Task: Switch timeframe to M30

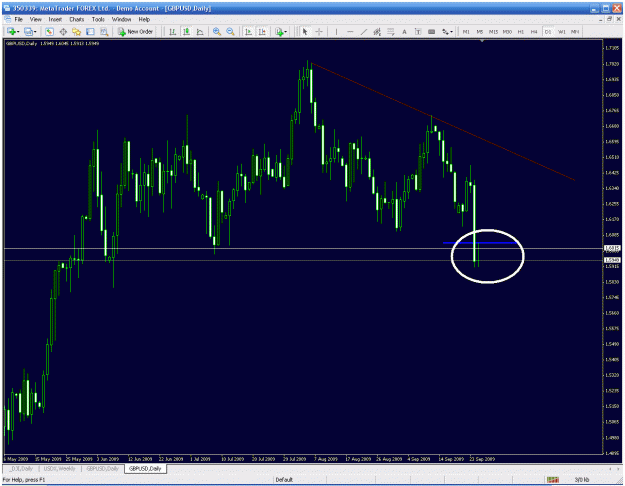Action: pos(507,31)
